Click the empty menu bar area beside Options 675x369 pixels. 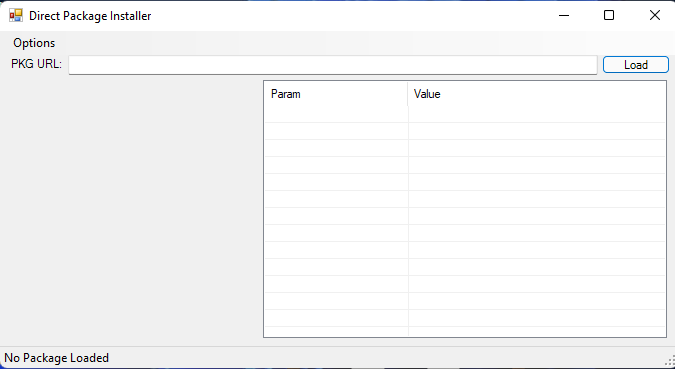coord(366,43)
